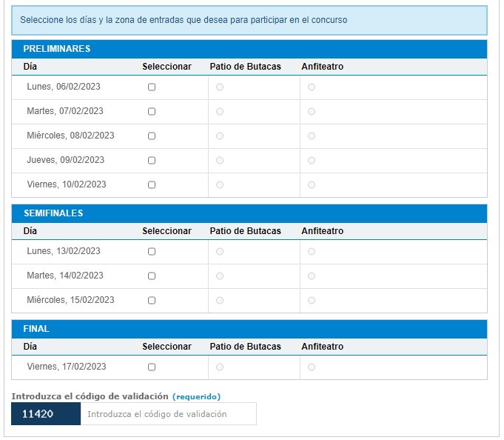Click the 'Jueves, 09/02/2023' date text

tap(66, 160)
